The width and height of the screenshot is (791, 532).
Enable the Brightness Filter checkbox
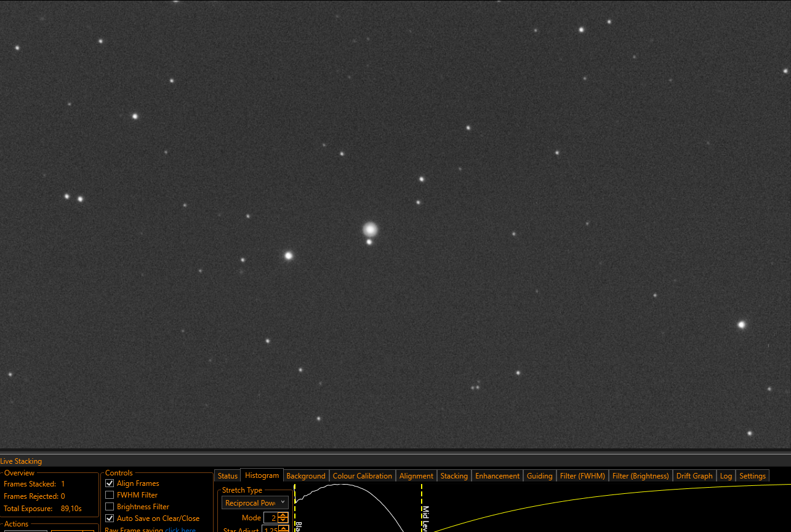click(110, 507)
